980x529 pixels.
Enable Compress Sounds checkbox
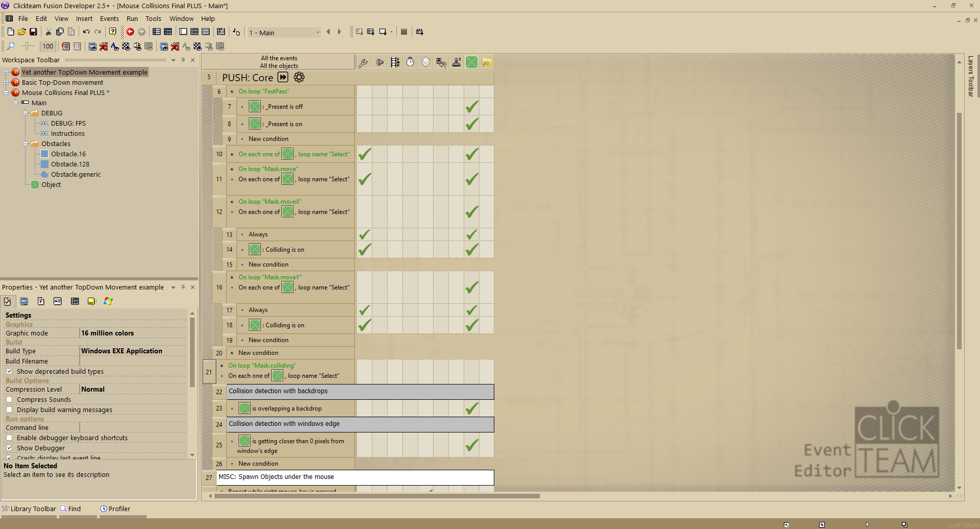[x=9, y=399]
